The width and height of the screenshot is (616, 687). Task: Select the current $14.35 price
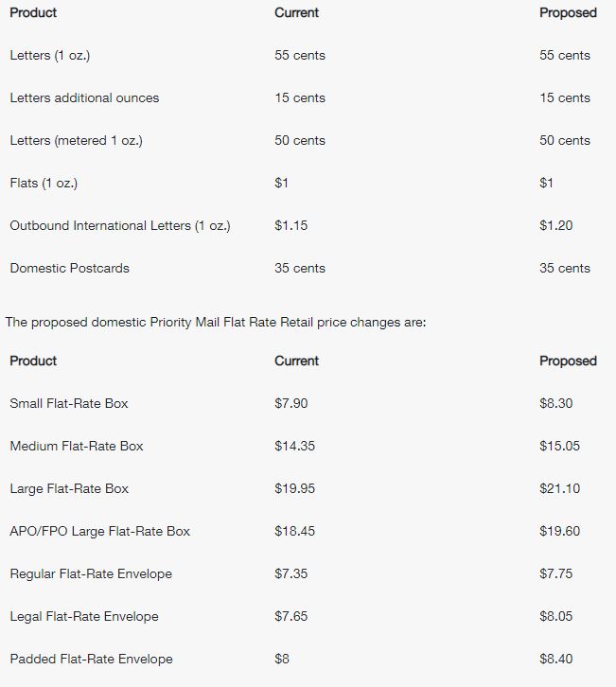coord(295,446)
